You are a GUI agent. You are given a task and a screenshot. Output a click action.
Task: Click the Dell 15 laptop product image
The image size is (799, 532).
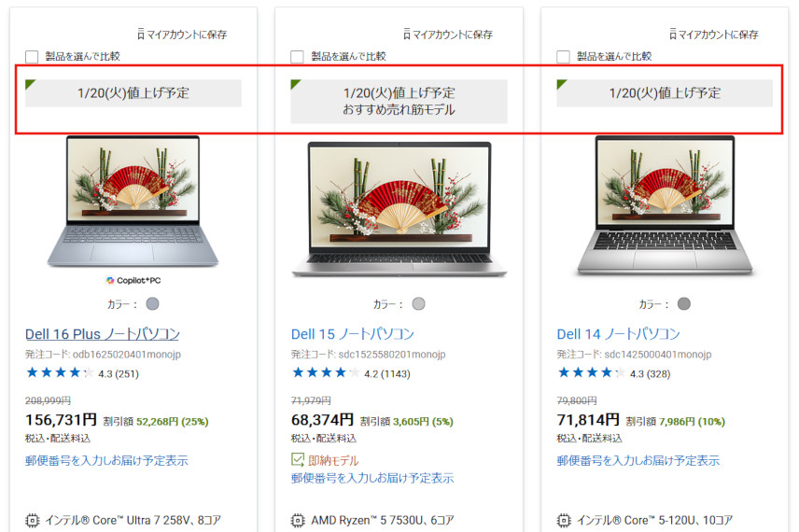point(399,209)
